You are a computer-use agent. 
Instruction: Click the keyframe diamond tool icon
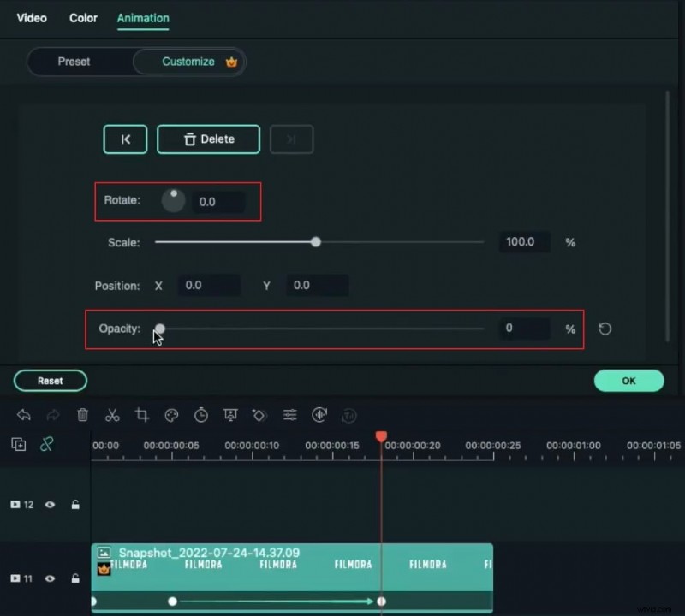259,415
